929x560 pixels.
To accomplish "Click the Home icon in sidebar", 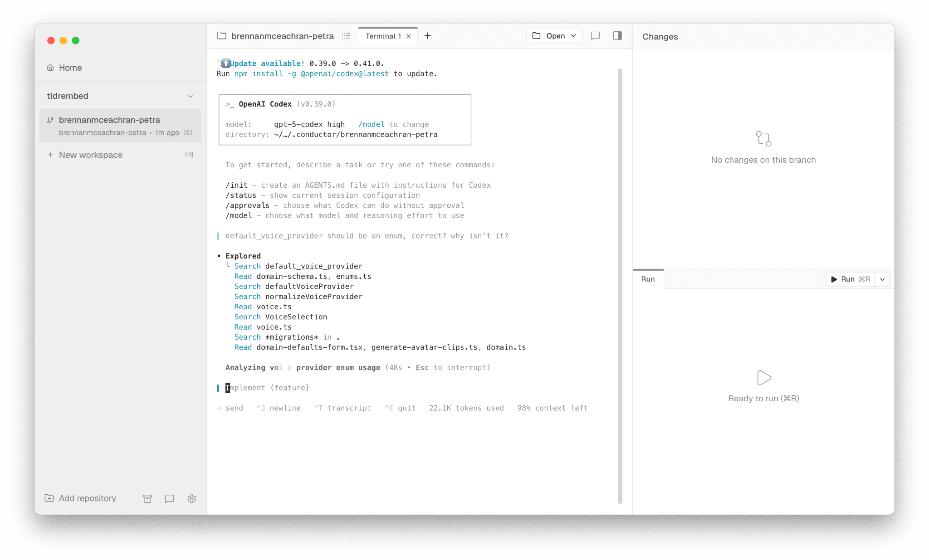I will [x=50, y=68].
